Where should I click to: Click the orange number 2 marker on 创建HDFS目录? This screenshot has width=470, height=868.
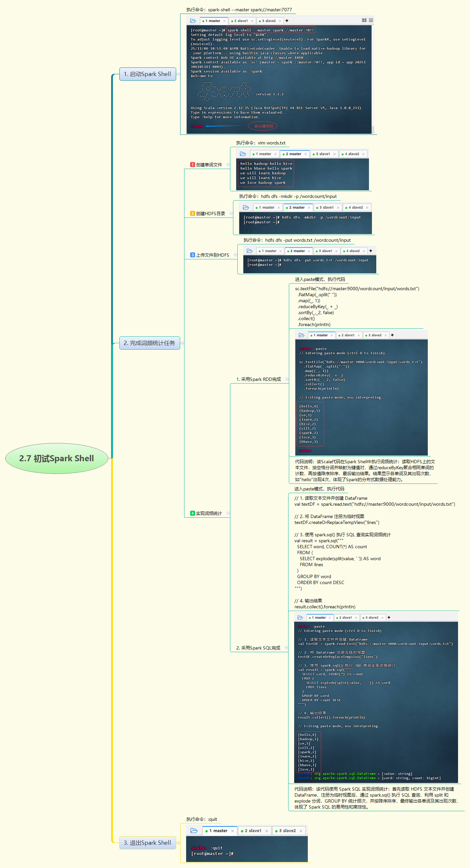[x=193, y=213]
